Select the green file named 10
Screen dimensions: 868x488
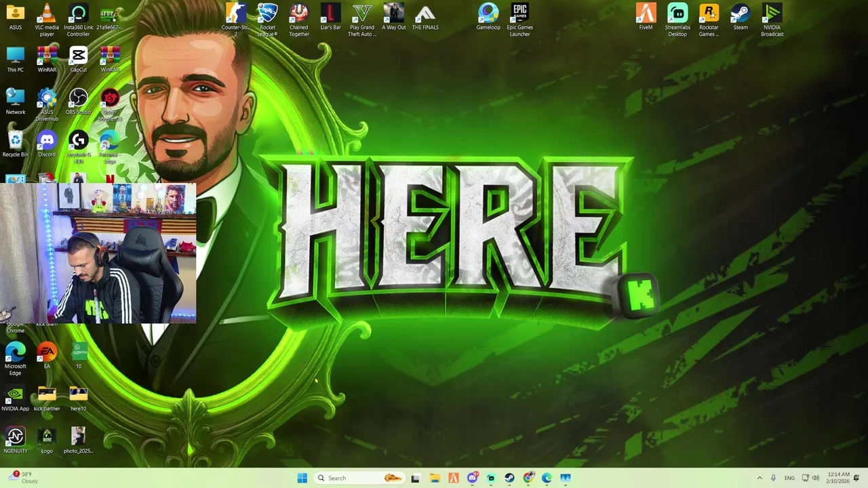[78, 356]
